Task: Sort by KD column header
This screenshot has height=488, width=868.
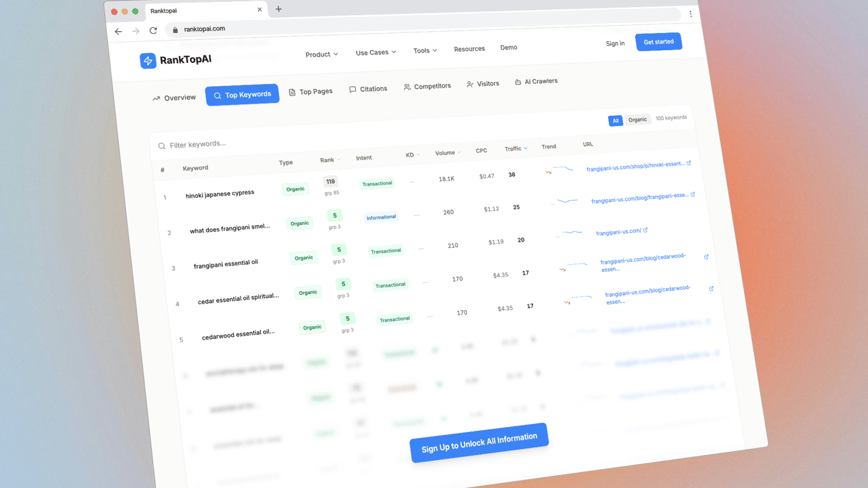Action: pyautogui.click(x=413, y=155)
